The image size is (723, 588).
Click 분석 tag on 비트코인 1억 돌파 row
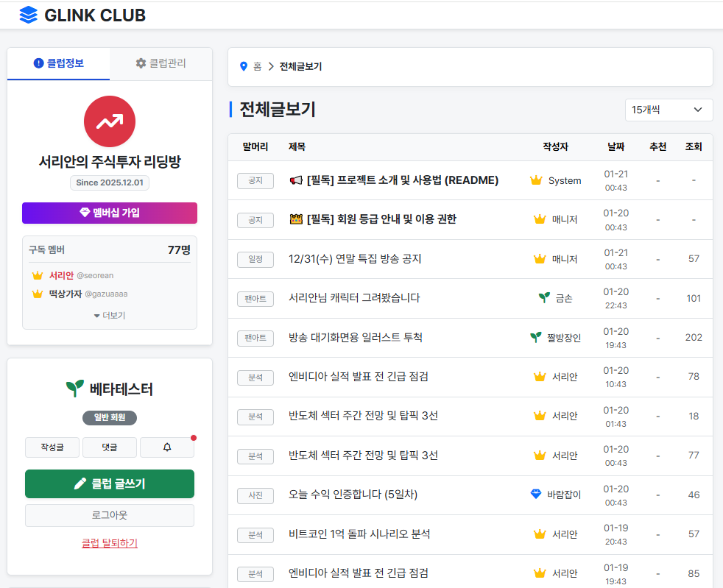click(x=255, y=535)
